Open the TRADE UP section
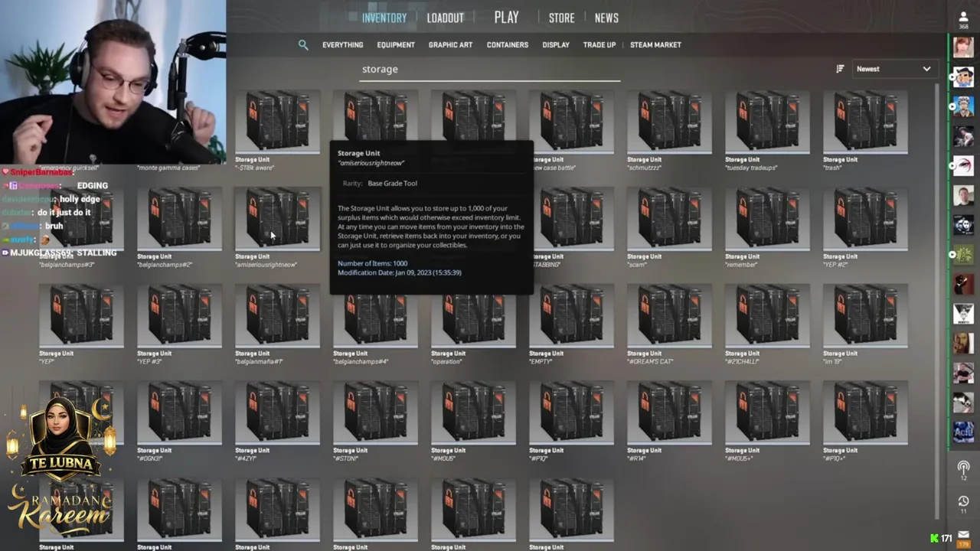The image size is (980, 551). (599, 45)
